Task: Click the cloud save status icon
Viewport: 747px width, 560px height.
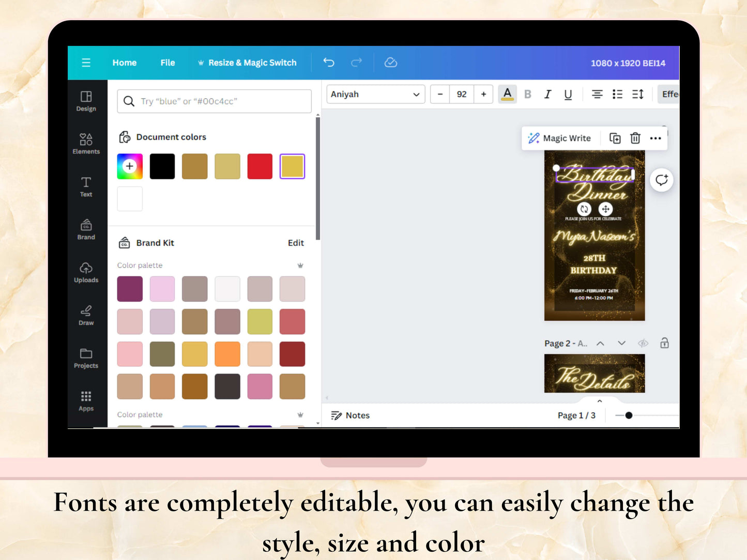Action: (x=391, y=63)
